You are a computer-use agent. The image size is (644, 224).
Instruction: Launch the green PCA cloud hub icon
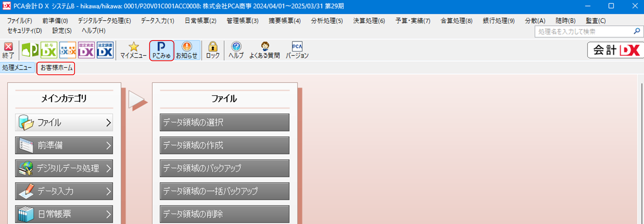[30, 50]
